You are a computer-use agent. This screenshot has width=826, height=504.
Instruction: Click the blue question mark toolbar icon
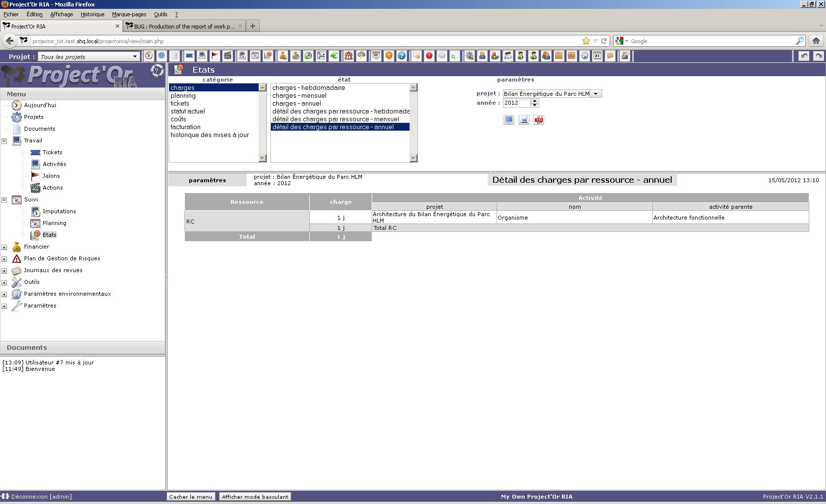coord(402,56)
